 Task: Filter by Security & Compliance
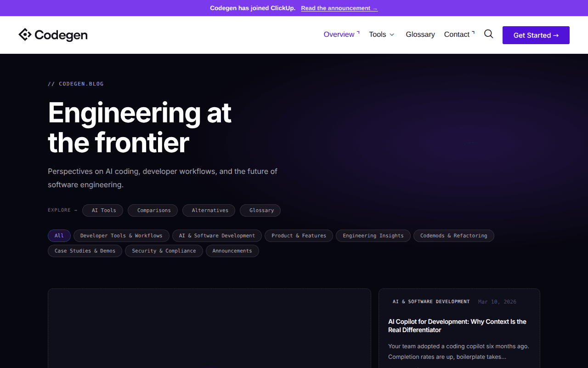[164, 251]
